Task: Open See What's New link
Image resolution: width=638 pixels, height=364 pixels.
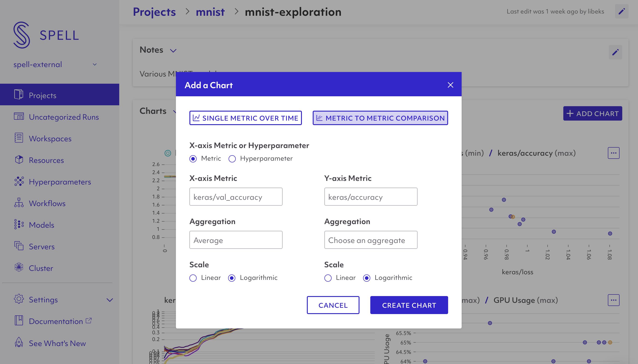Action: 57,343
